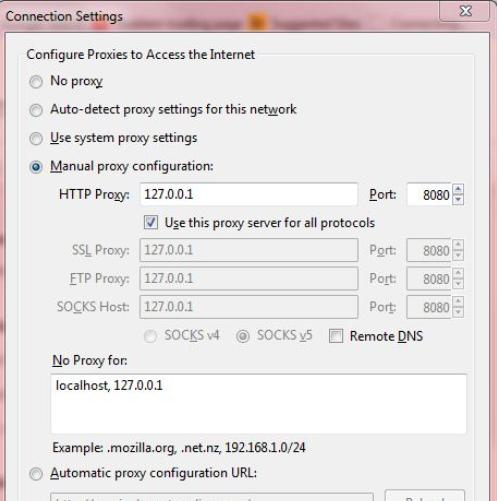Uncheck Use this proxy server for all protocols

(151, 222)
